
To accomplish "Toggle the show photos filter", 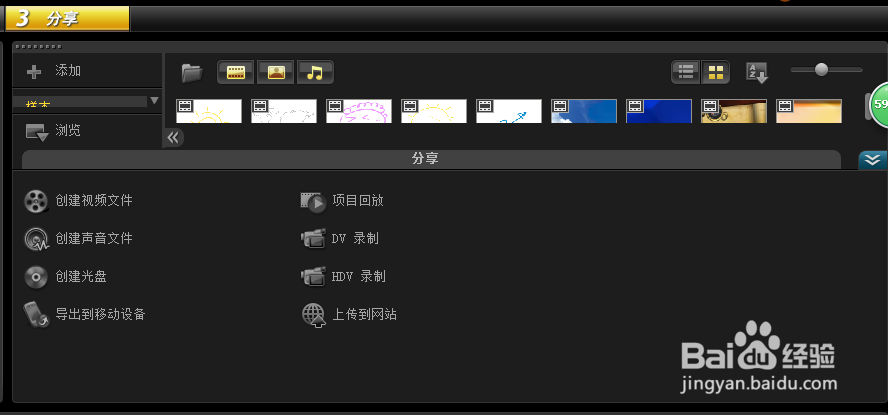I will click(276, 72).
